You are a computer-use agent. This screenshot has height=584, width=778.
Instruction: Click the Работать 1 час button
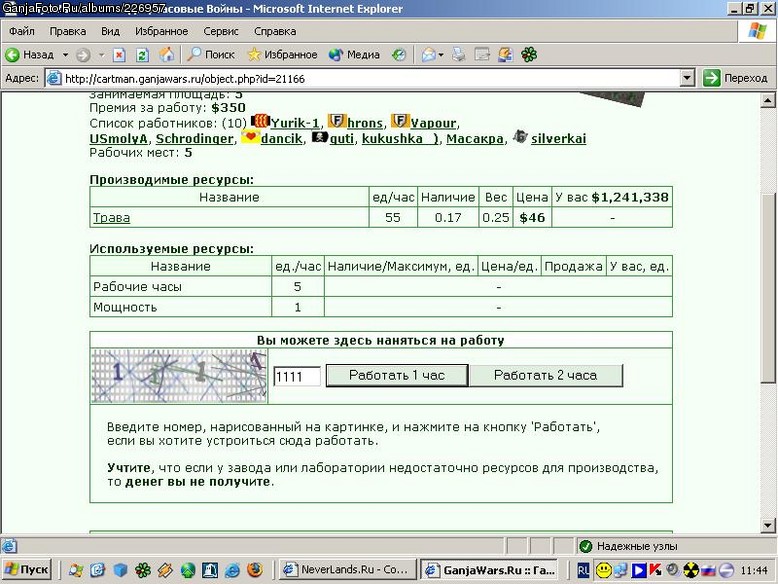397,376
